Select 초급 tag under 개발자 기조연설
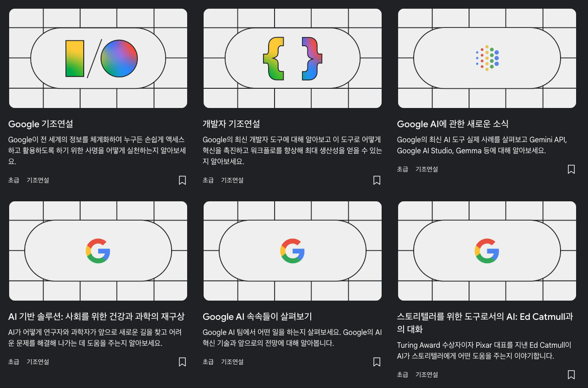The width and height of the screenshot is (588, 388). coord(208,180)
